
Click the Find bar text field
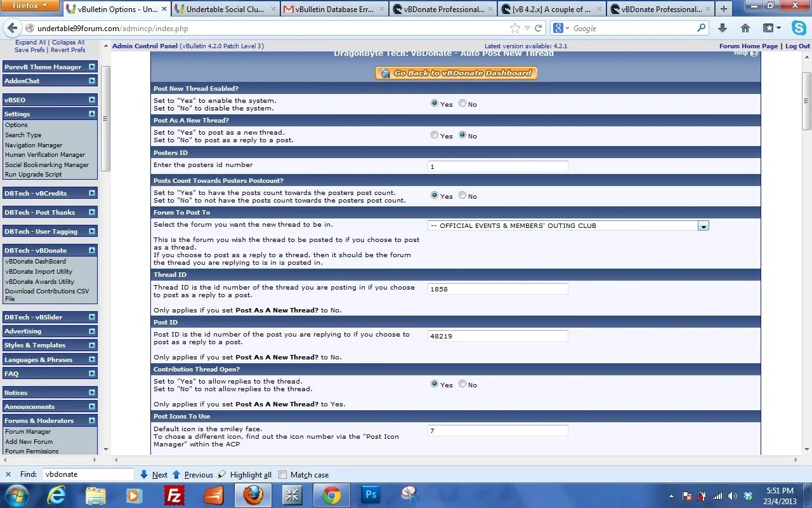[x=88, y=474]
